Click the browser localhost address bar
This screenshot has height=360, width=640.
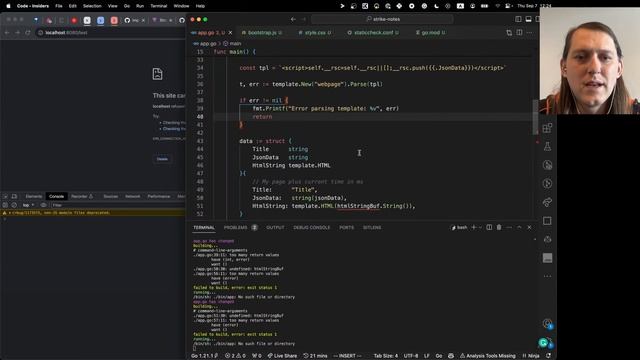point(110,33)
